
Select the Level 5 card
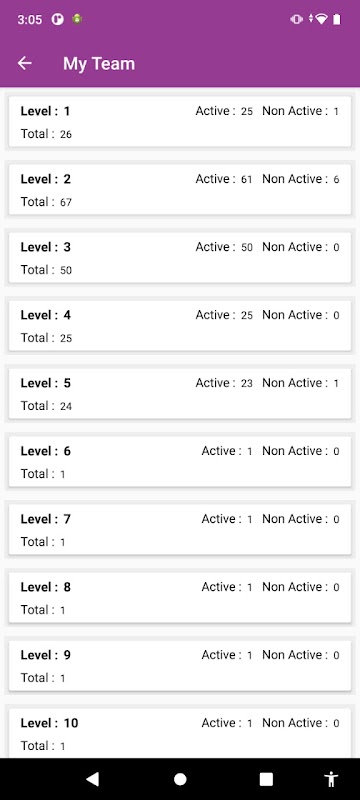pyautogui.click(x=180, y=393)
